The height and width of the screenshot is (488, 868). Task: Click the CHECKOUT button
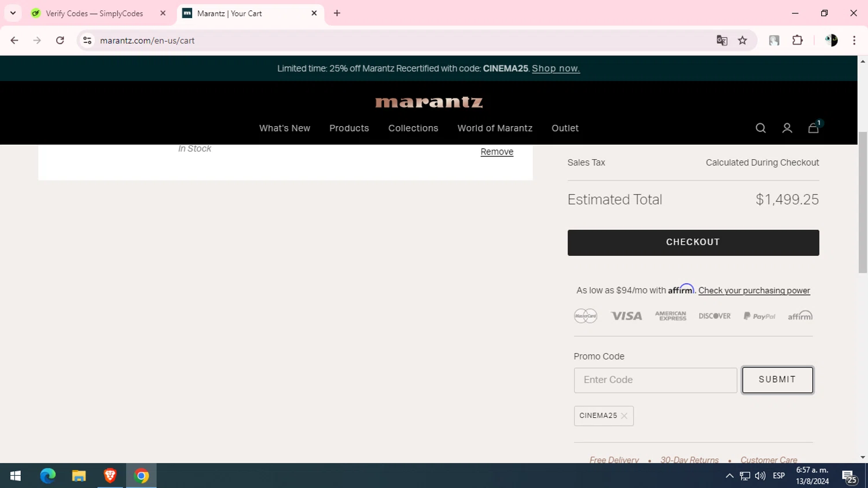click(693, 243)
